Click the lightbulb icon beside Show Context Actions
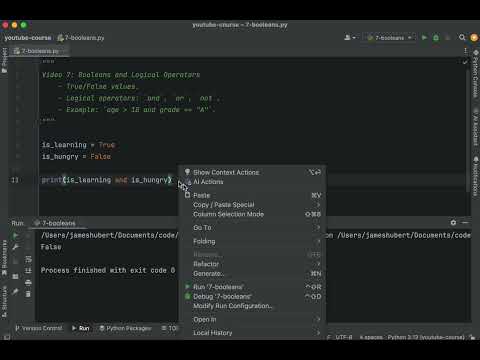This screenshot has width=480, height=360. pyautogui.click(x=187, y=172)
